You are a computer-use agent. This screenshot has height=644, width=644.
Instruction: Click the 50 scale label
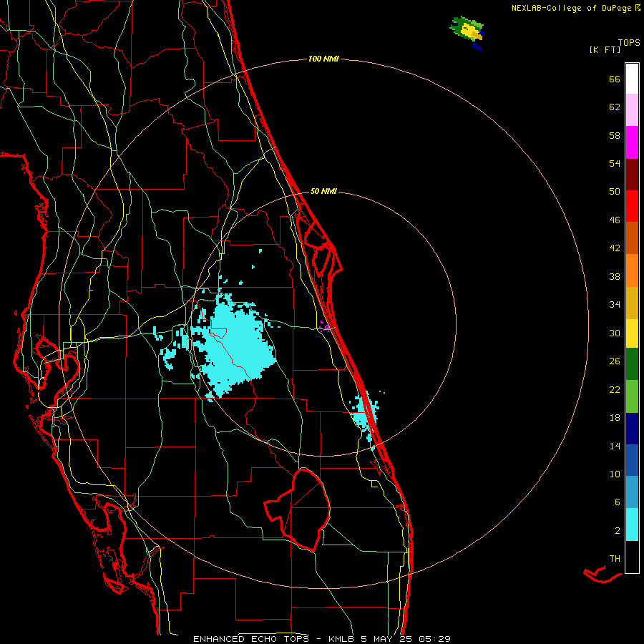[x=615, y=192]
